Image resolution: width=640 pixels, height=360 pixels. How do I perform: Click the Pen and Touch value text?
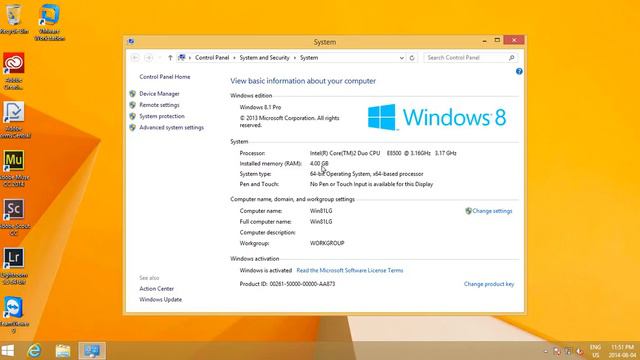coord(371,184)
